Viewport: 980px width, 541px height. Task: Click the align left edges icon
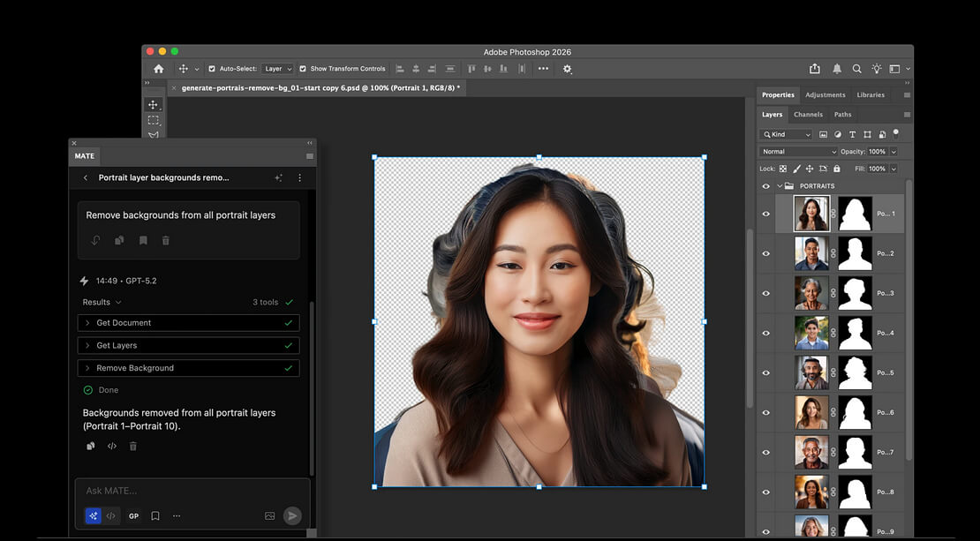pos(398,68)
